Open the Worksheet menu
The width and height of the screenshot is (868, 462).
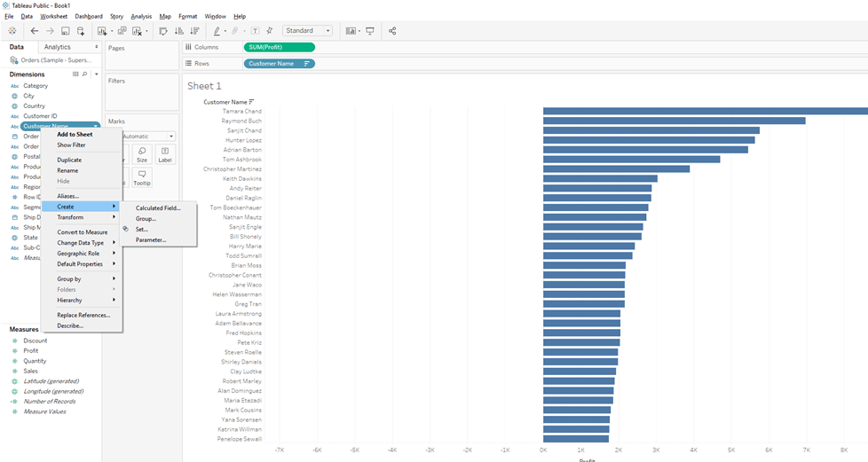(54, 17)
